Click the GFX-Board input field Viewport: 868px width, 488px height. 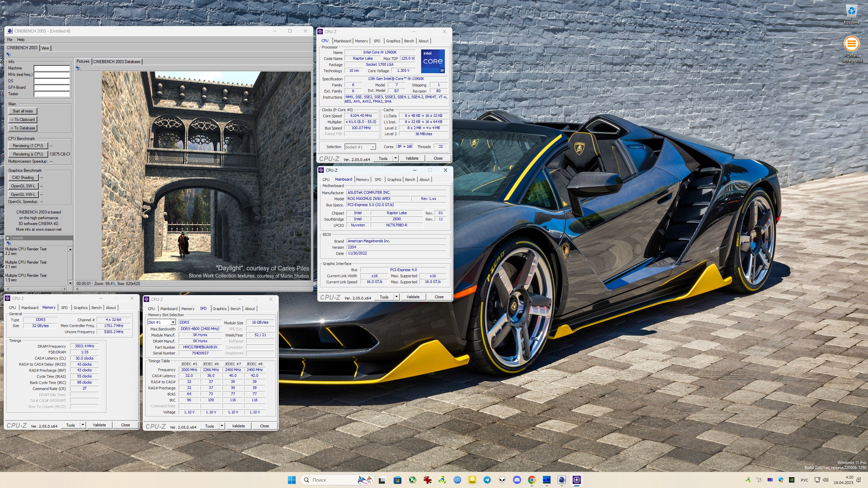52,87
